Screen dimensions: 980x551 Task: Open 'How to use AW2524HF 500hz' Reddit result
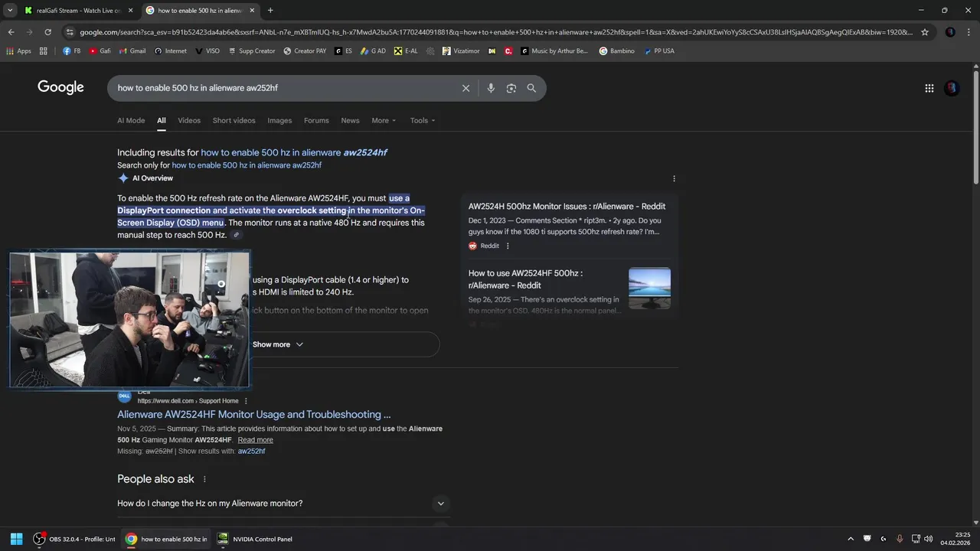pyautogui.click(x=526, y=279)
